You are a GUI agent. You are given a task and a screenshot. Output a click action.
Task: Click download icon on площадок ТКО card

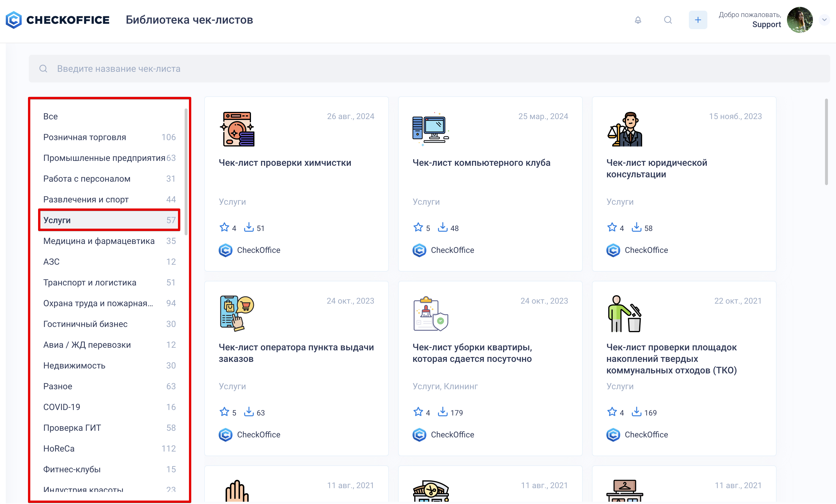636,412
